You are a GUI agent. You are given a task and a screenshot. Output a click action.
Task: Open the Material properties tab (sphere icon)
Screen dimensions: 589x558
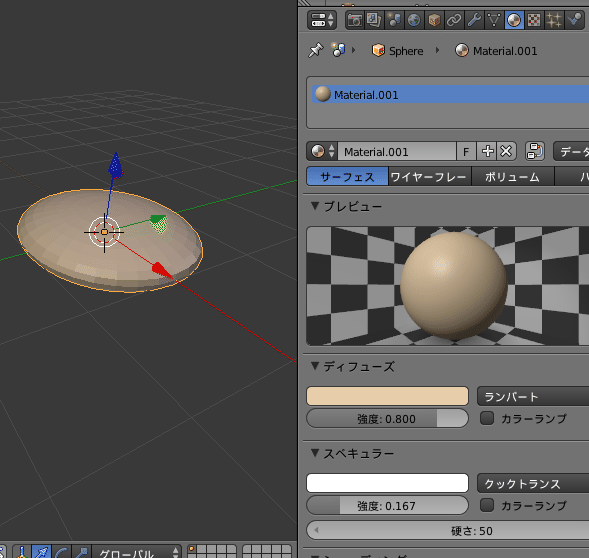[513, 20]
